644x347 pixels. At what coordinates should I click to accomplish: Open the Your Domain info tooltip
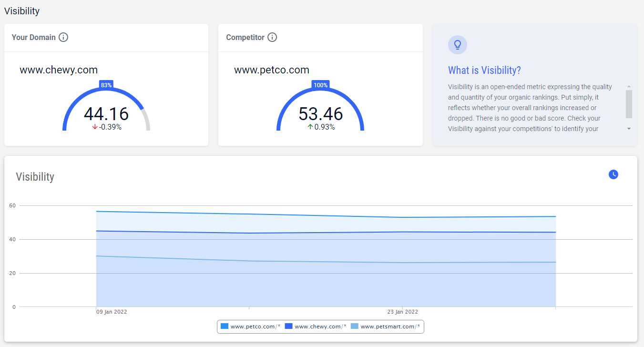(x=63, y=37)
